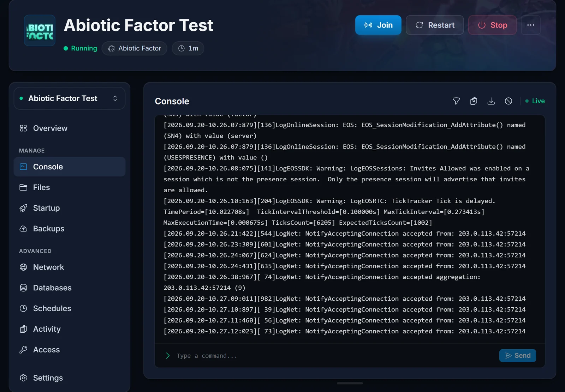The width and height of the screenshot is (565, 392).
Task: Click the Access key icon
Action: (x=23, y=350)
